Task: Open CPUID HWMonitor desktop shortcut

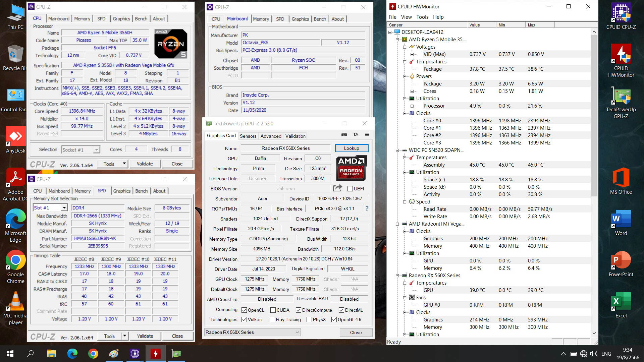Action: [x=621, y=61]
